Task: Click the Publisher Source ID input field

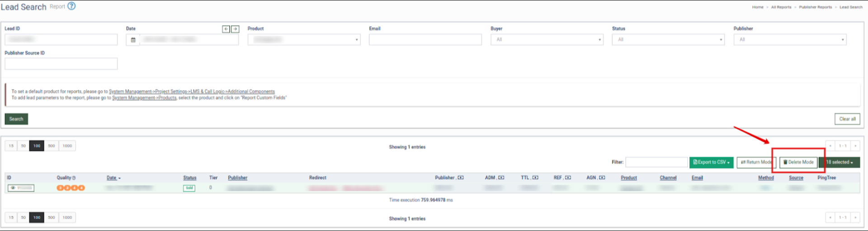Action: click(x=61, y=64)
